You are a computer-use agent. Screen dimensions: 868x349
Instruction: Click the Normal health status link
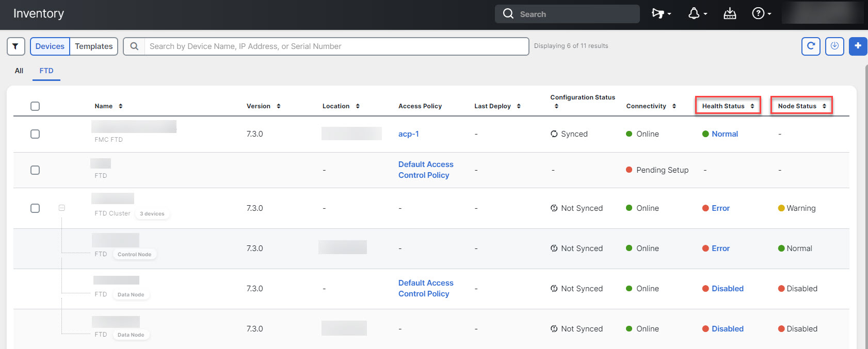tap(725, 134)
